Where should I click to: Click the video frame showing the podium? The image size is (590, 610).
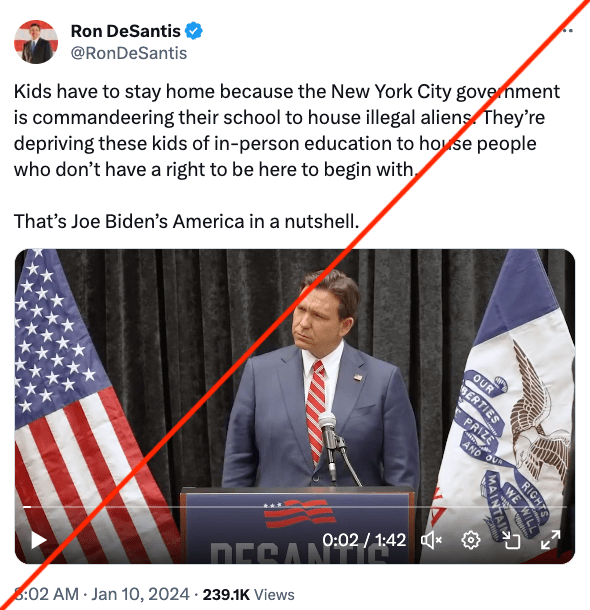pos(294,406)
